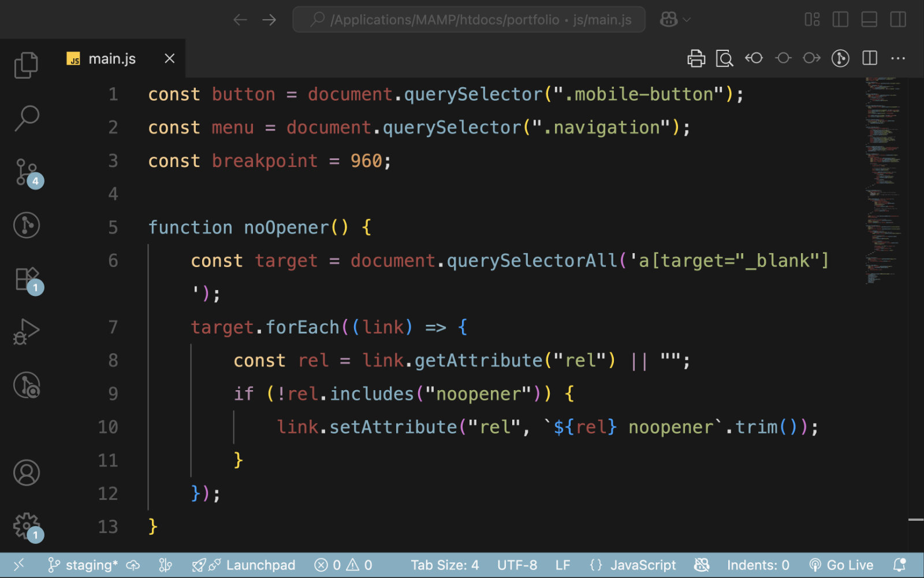924x578 pixels.
Task: Click ".navigation" string on line 2
Action: pyautogui.click(x=601, y=127)
